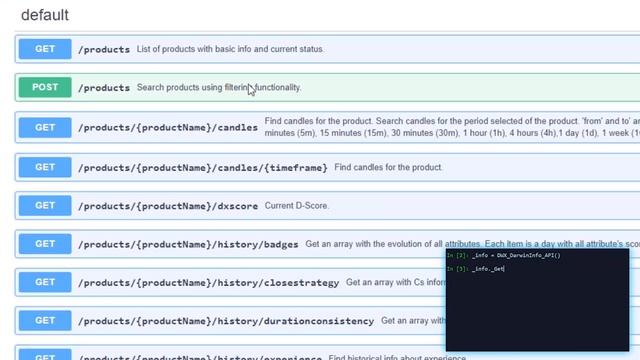Click 'Current D-Score.' description

pyautogui.click(x=296, y=206)
